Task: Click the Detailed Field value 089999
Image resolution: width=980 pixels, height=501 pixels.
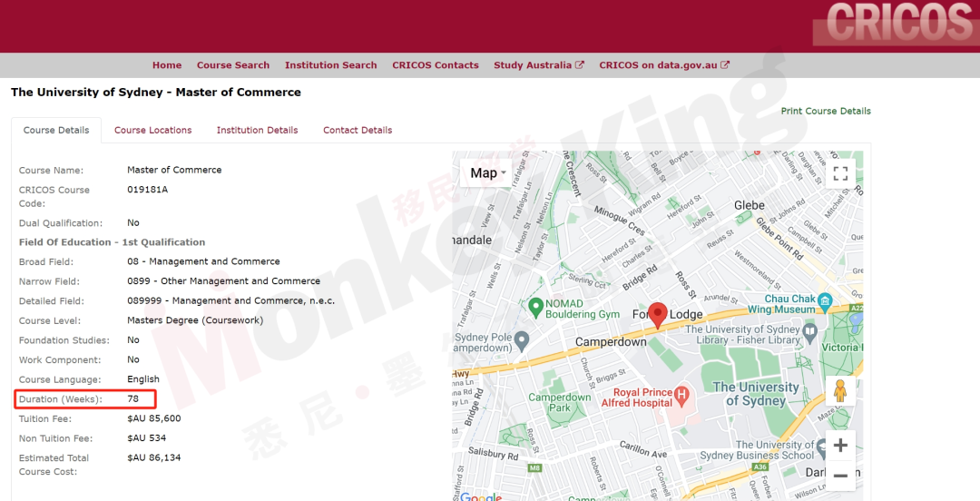Action: 230,300
